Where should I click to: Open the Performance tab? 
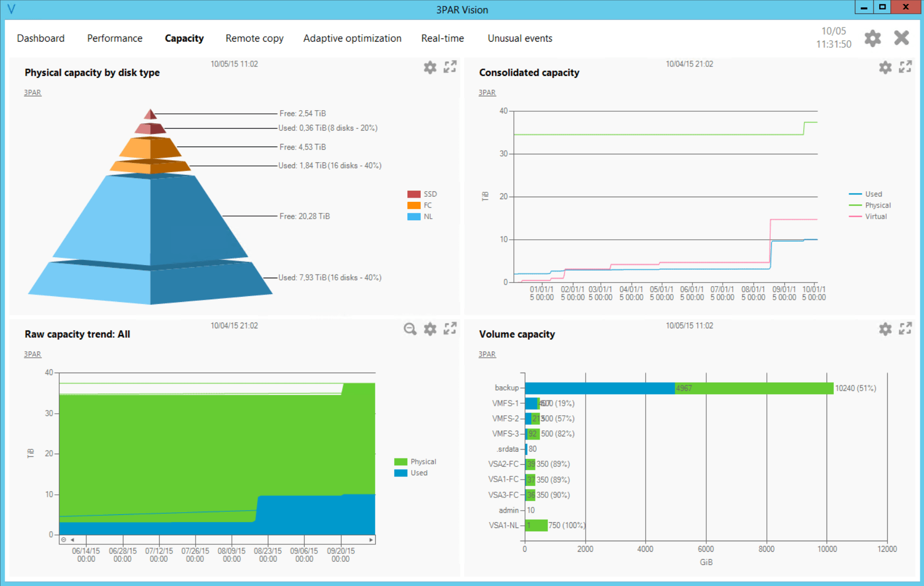pos(115,38)
